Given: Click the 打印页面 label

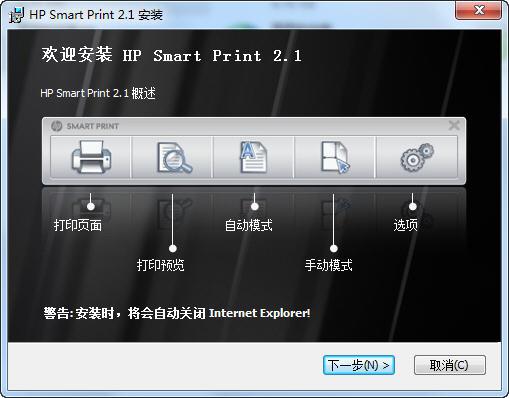Looking at the screenshot, I should [x=78, y=225].
